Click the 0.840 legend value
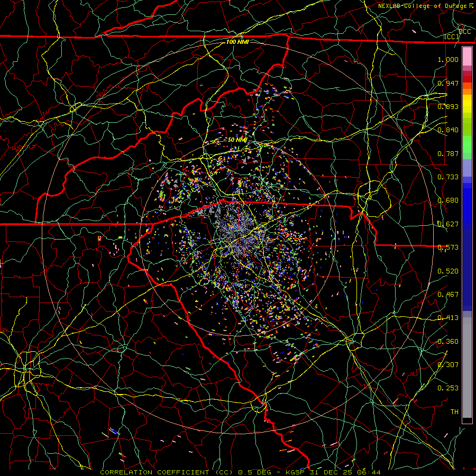 tap(448, 130)
